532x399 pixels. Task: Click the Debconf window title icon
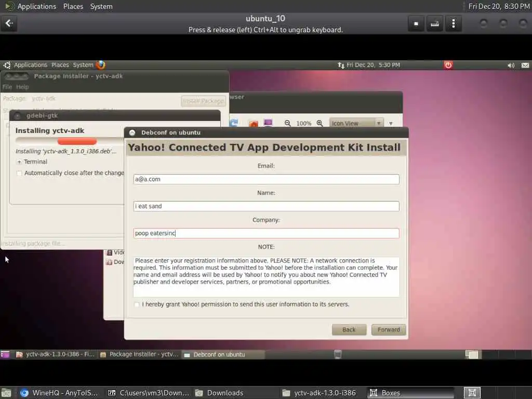tap(132, 132)
